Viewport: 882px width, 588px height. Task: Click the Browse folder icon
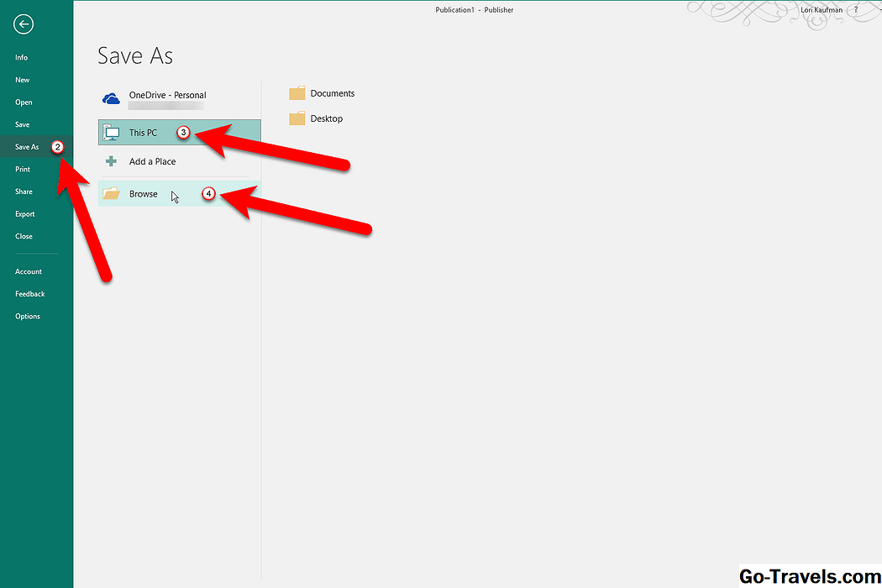[111, 194]
